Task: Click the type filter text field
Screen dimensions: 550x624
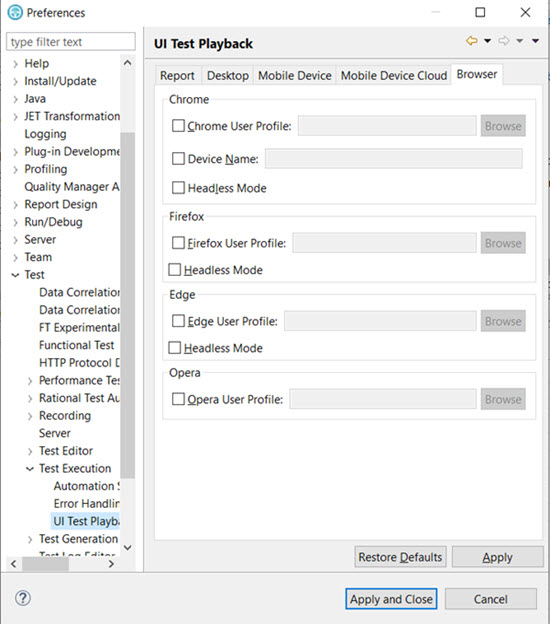Action: [x=71, y=41]
